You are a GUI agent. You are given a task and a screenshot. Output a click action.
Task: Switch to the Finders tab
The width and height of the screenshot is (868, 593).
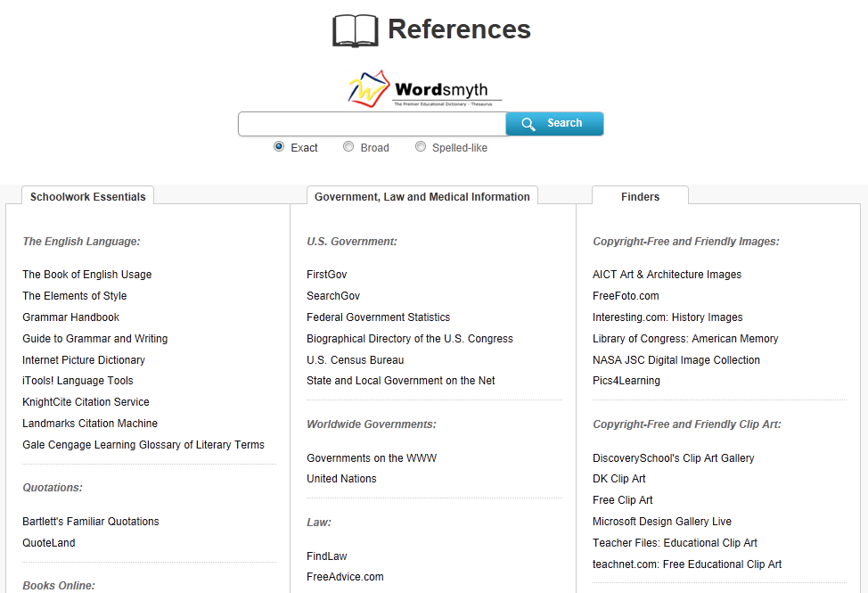pos(641,196)
